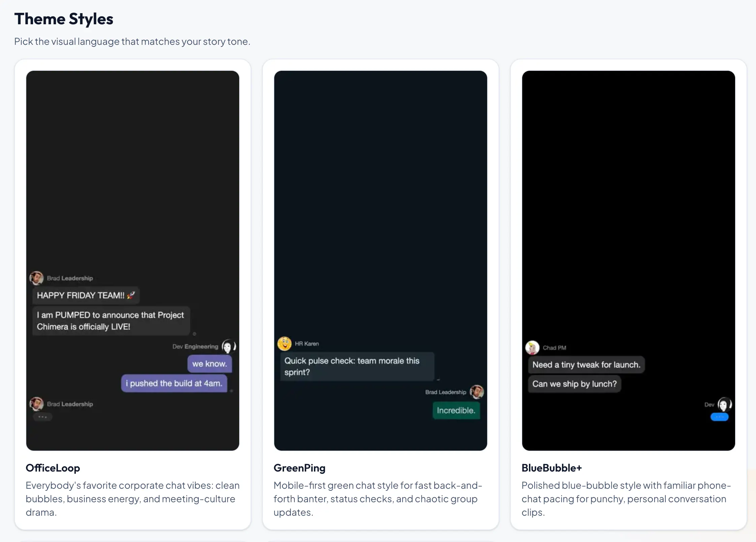Viewport: 756px width, 542px height.
Task: Click the Dev avatar in BlueBubble+ preview
Action: tap(725, 404)
